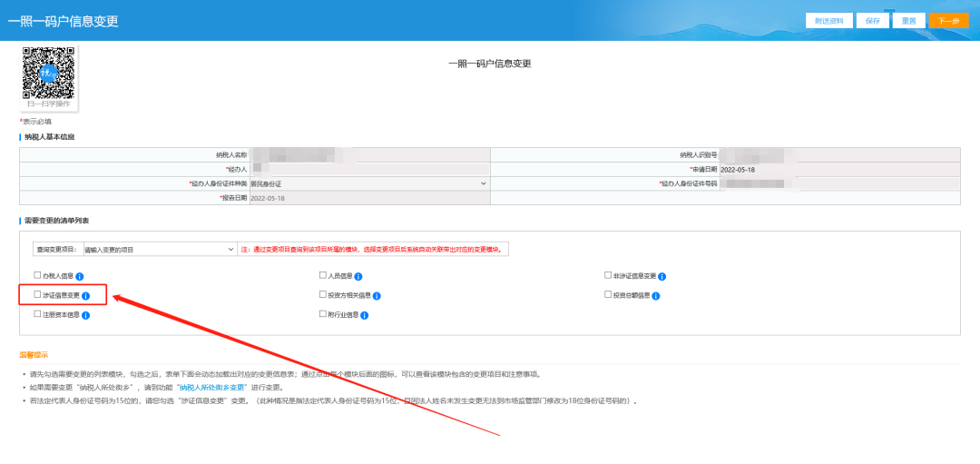Screen dimensions: 980x464
Task: Enable the 投资总额信息 checkbox
Action: [607, 294]
